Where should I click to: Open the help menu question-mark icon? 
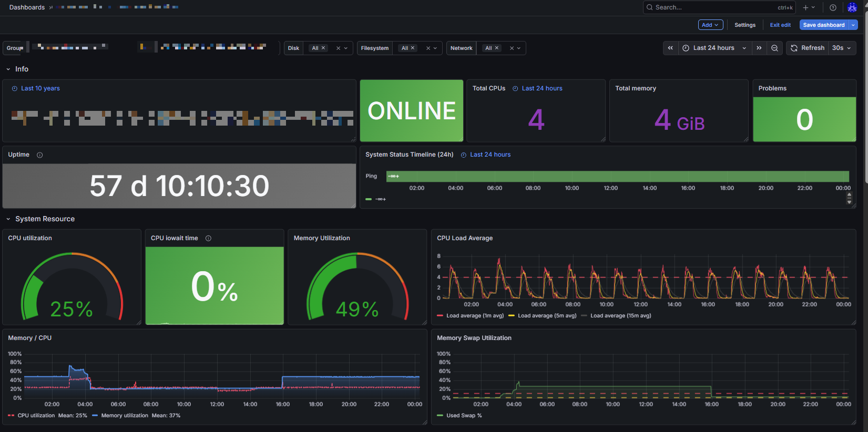coord(833,7)
